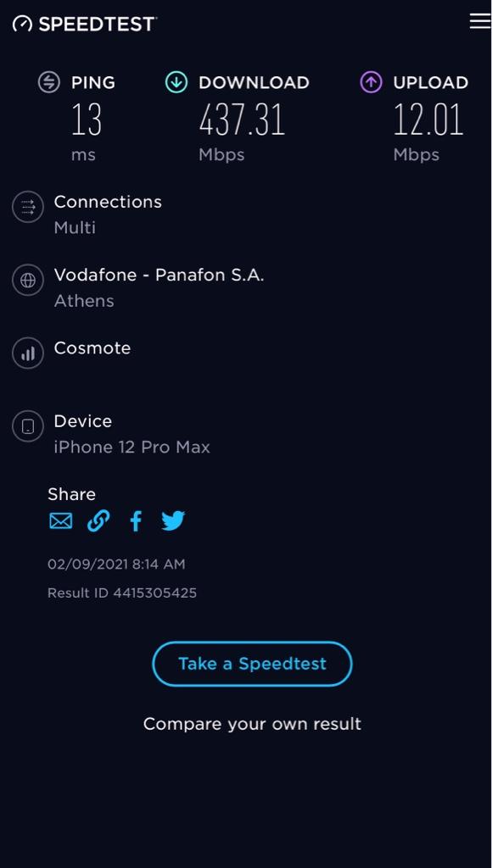Click the 437.31 download speed value
492x868 pixels.
(x=242, y=120)
